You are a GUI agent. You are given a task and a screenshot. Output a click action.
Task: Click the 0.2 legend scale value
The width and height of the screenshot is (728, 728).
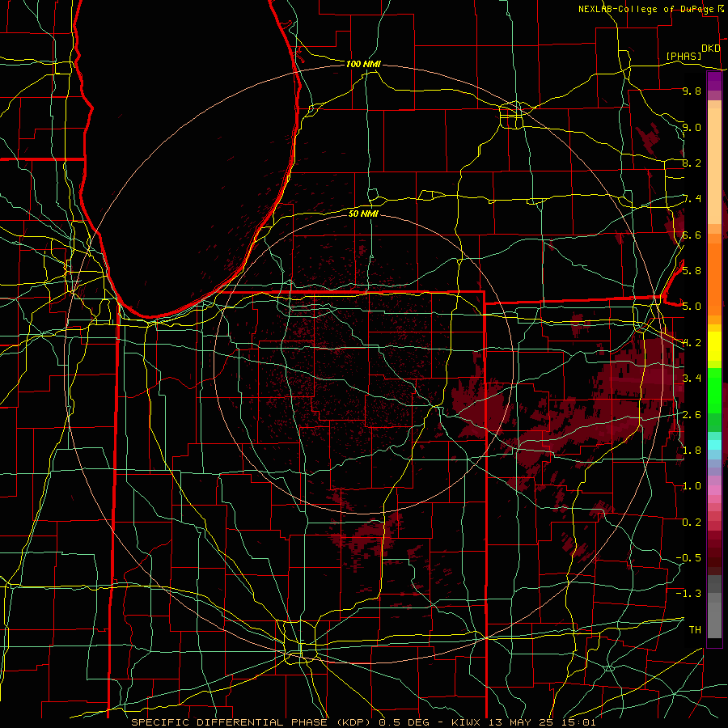tap(692, 523)
